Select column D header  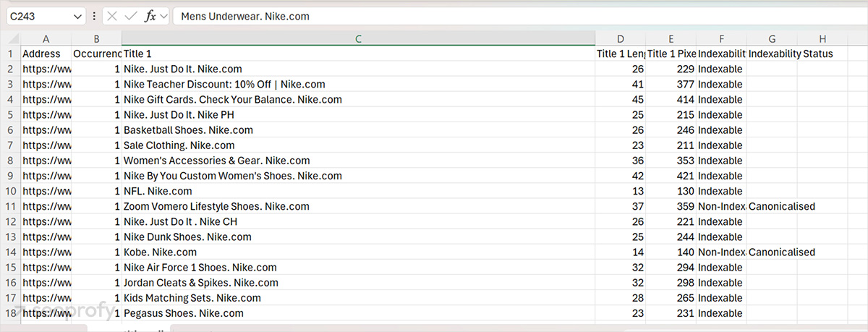pos(620,38)
